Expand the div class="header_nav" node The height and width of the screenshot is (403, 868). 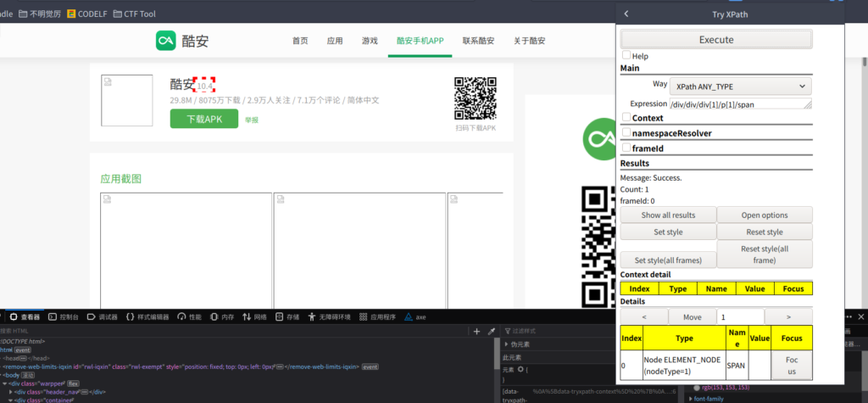pos(10,391)
